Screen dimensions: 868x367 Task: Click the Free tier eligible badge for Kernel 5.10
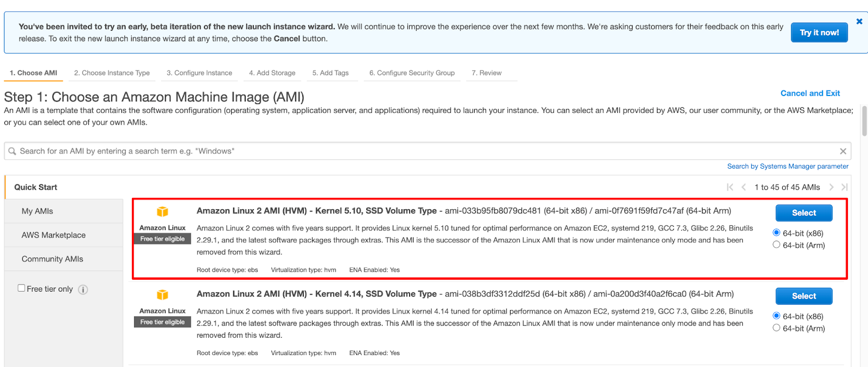[x=162, y=239]
